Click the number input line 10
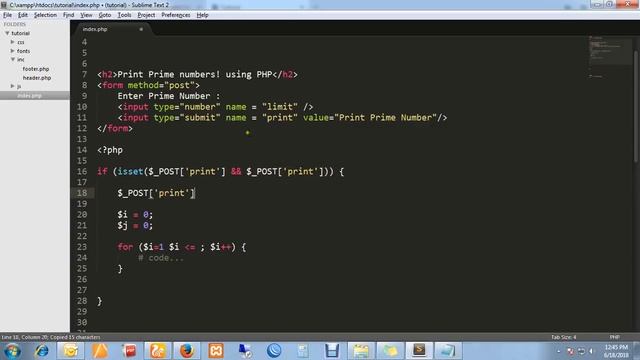The height and width of the screenshot is (360, 640). (x=216, y=107)
